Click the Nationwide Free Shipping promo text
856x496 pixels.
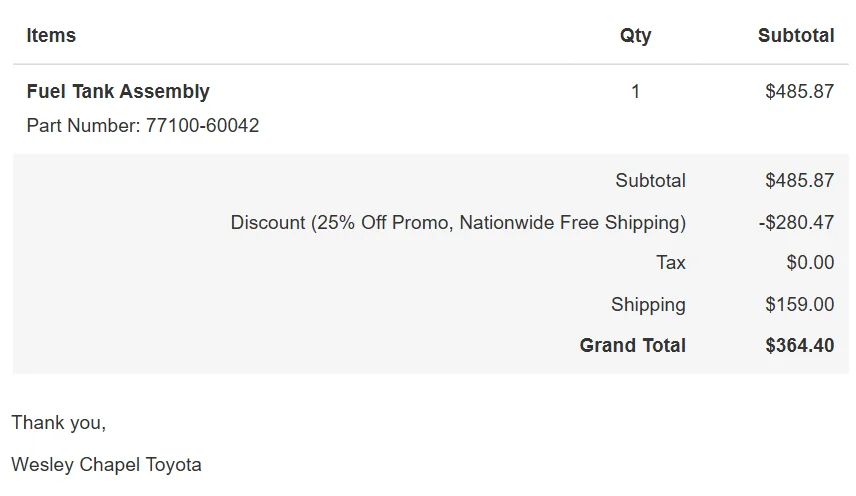(570, 223)
